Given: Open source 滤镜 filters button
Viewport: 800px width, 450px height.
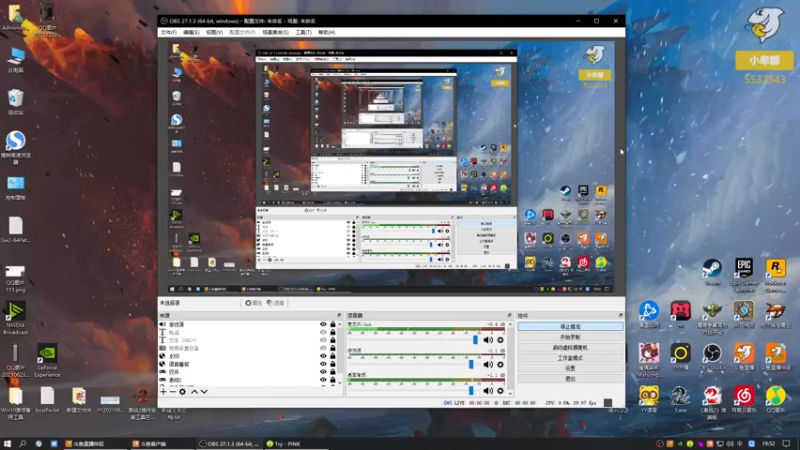Looking at the screenshot, I should click(276, 303).
